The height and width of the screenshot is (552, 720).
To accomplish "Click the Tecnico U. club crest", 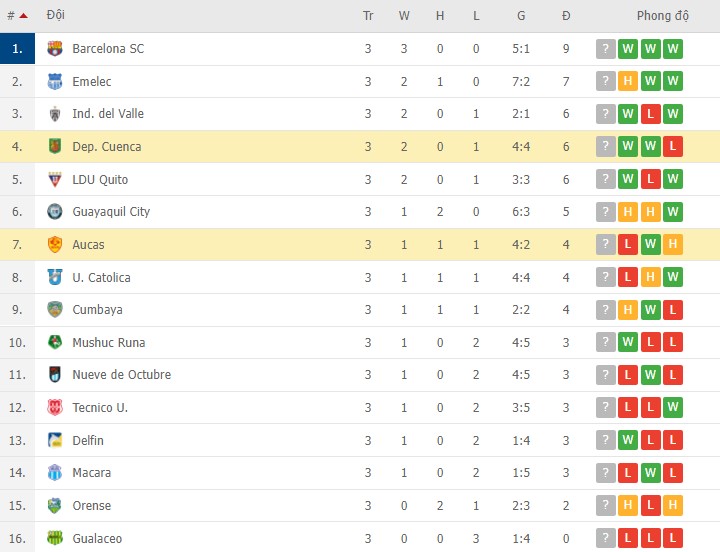I will [x=55, y=408].
